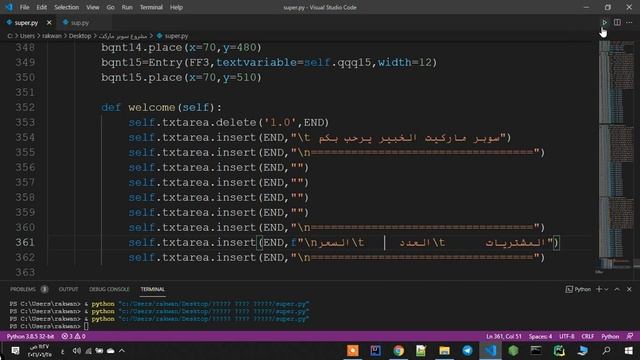Open the feedback icon in status bar
Image resolution: width=640 pixels, height=360 pixels.
(x=629, y=336)
